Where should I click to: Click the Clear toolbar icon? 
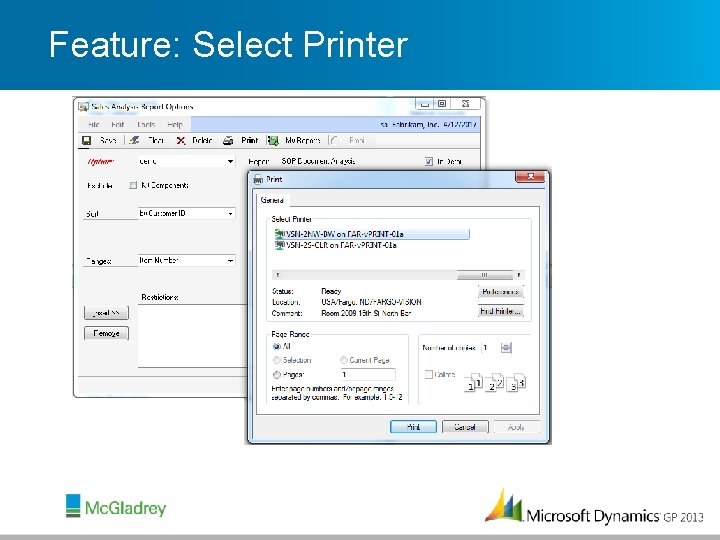point(134,140)
